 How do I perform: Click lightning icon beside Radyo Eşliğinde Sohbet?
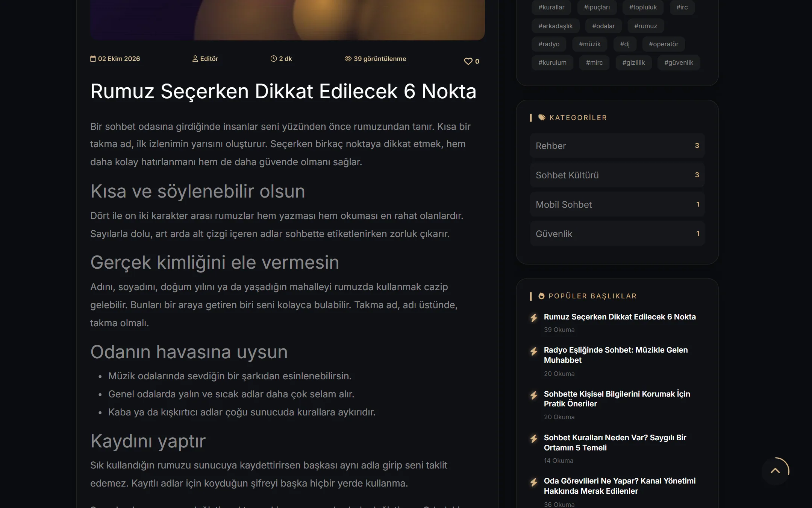[x=534, y=351]
